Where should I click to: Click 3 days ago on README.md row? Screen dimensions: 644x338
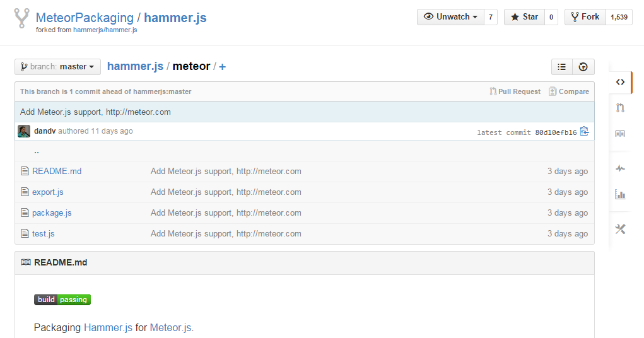coord(568,172)
